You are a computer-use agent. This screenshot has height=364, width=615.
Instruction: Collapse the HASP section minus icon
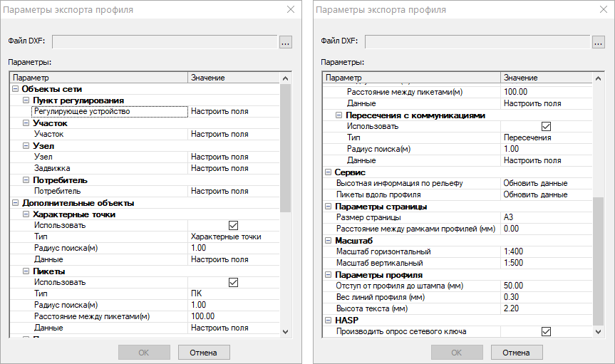tap(329, 320)
